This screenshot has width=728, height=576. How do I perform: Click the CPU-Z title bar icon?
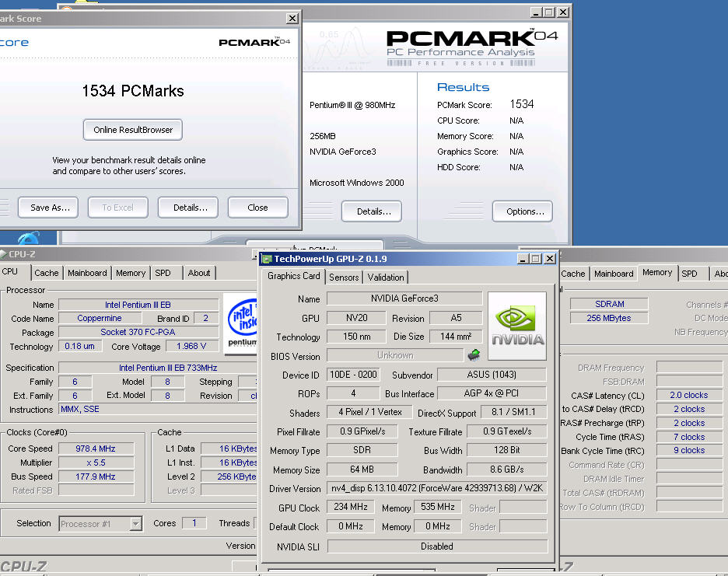tap(3, 254)
